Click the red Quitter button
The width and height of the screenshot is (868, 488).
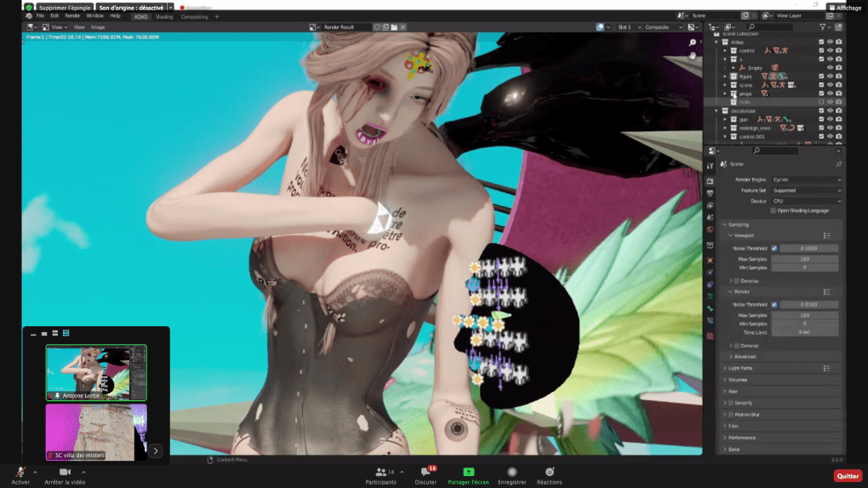(x=847, y=476)
